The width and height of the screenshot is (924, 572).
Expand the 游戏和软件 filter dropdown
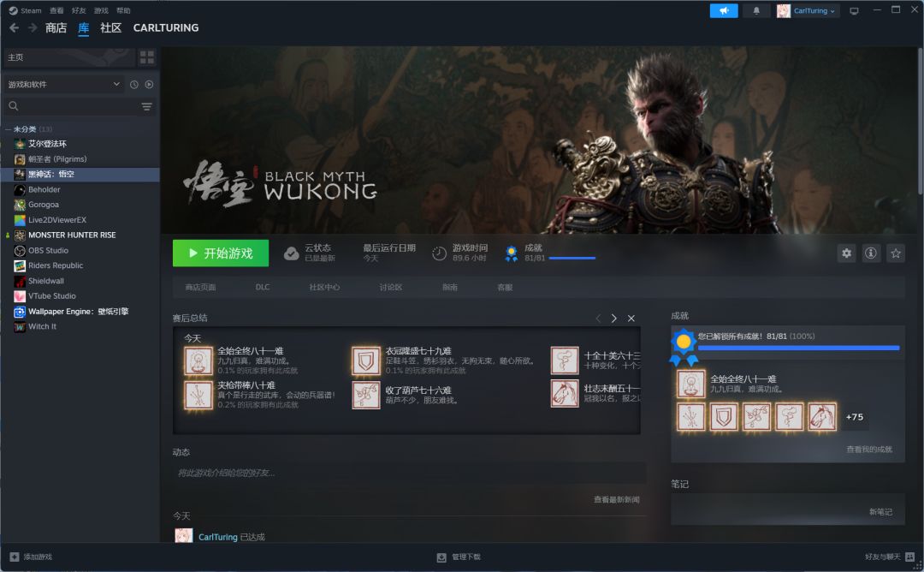point(63,84)
